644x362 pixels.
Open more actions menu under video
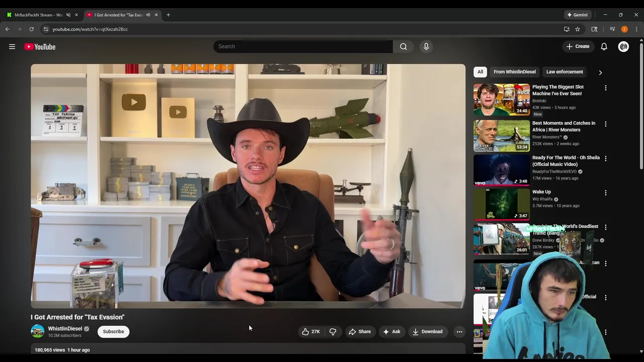459,331
